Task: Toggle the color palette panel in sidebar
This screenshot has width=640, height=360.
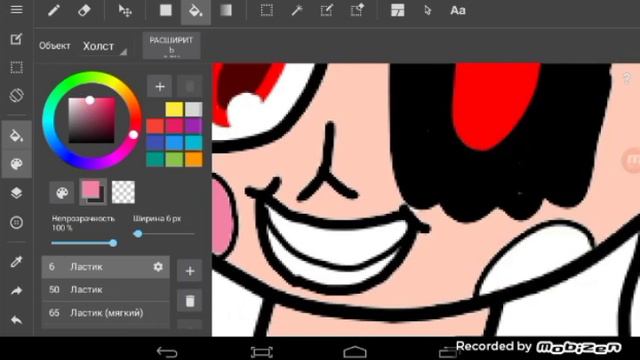Action: click(16, 164)
